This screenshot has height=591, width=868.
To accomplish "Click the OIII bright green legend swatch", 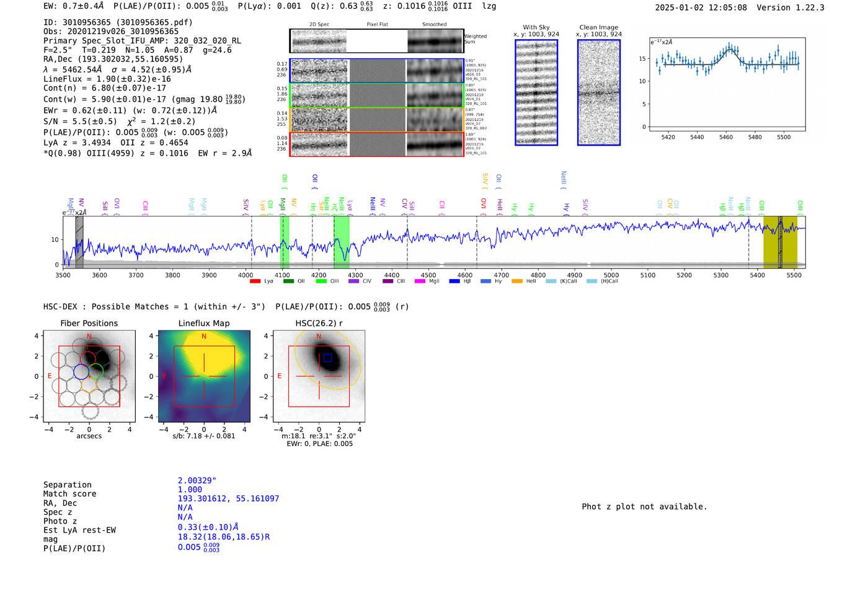I will [321, 281].
